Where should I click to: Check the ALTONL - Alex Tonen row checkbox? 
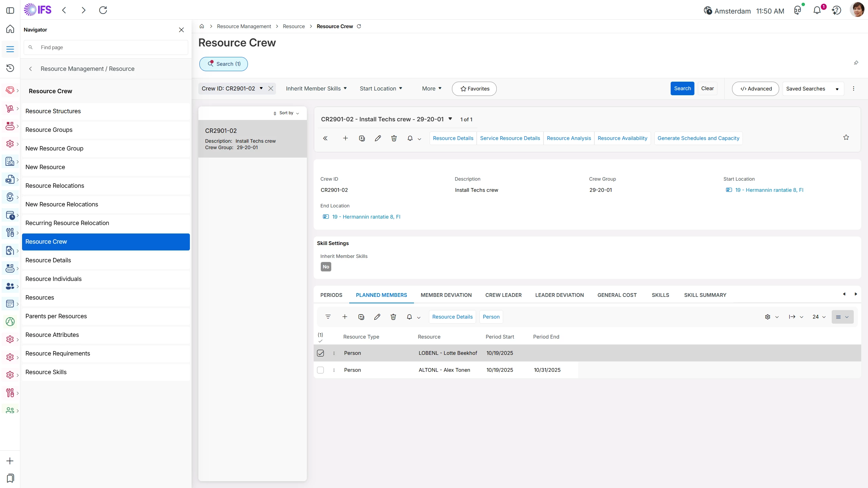tap(320, 370)
